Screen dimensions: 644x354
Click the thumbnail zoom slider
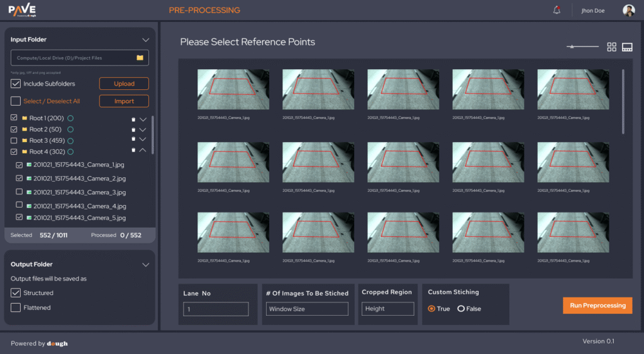[x=582, y=47]
